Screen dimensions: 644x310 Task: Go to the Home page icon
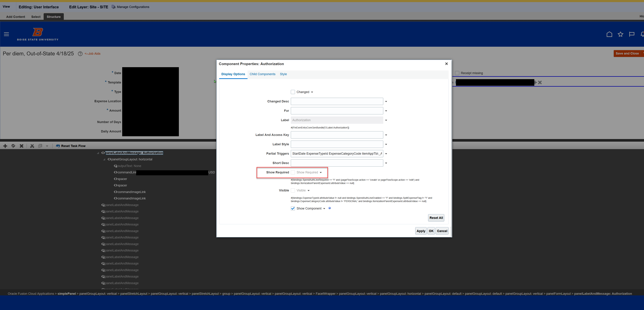pos(609,34)
